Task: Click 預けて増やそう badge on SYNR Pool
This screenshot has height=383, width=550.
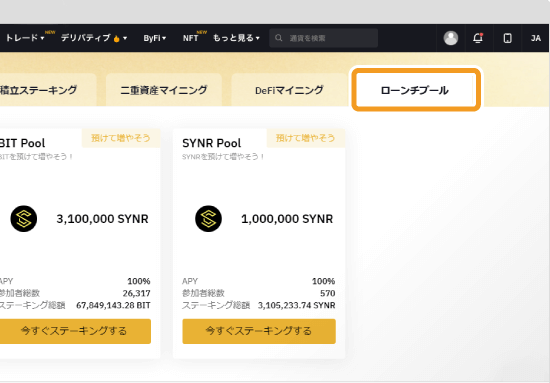Action: click(306, 138)
